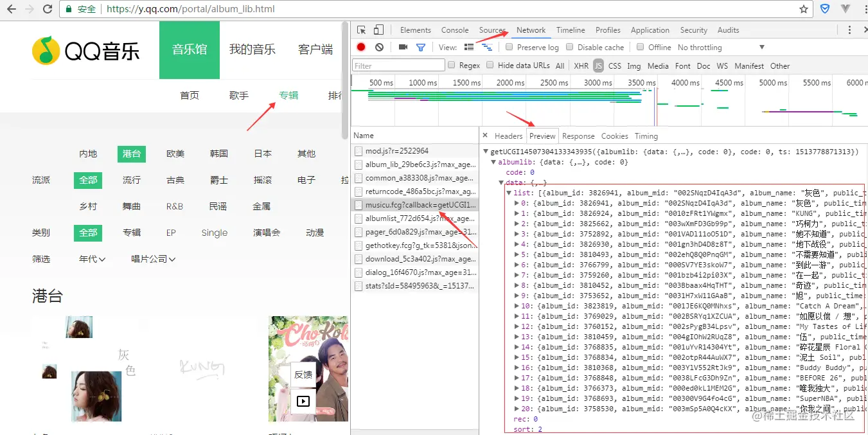This screenshot has height=435, width=868.
Task: Switch to the Network tab
Action: tap(531, 30)
